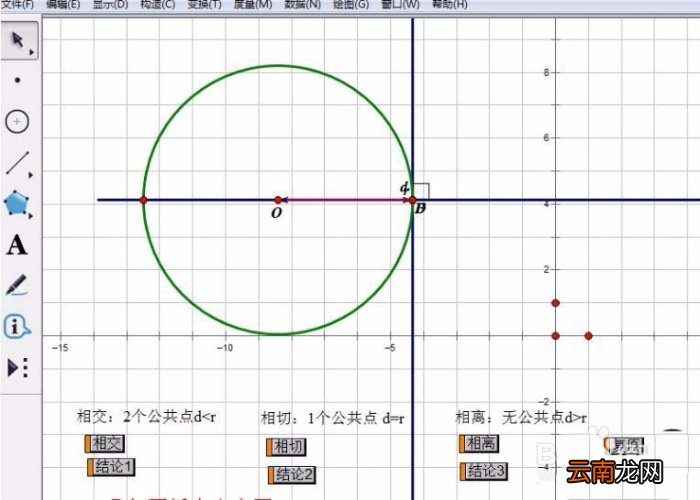Click the x-axis tick label -10
Image resolution: width=700 pixels, height=500 pixels.
(225, 348)
